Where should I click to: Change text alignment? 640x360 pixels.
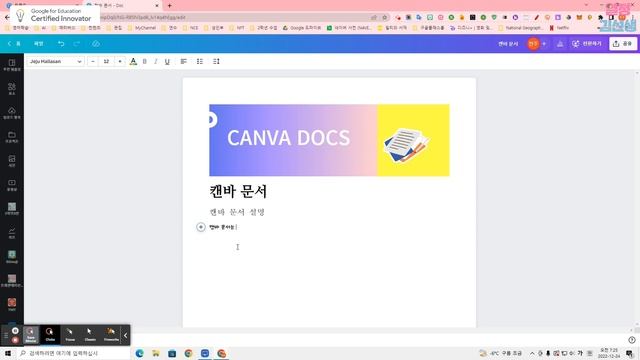point(184,61)
